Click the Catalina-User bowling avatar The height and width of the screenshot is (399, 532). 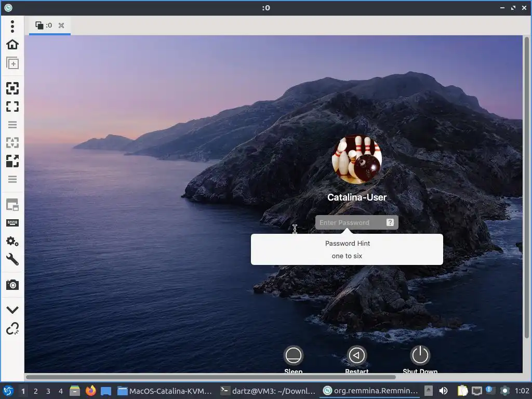click(356, 159)
